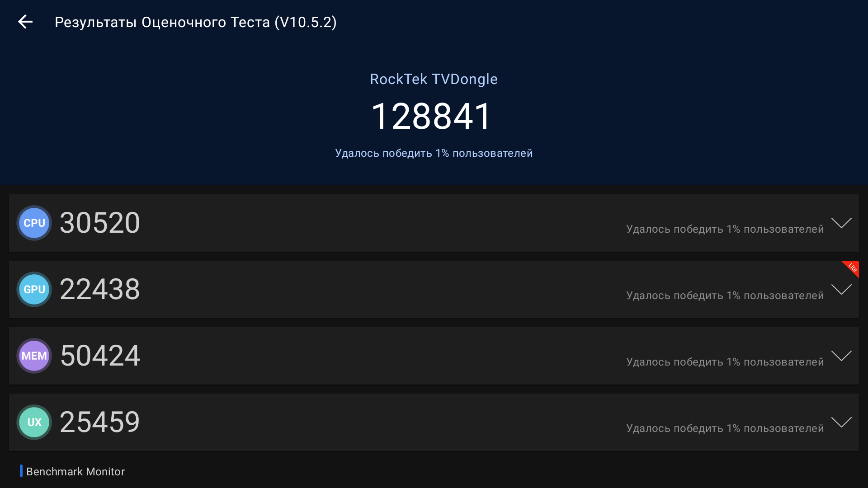Click the total score 128841
868x488 pixels.
pyautogui.click(x=431, y=117)
